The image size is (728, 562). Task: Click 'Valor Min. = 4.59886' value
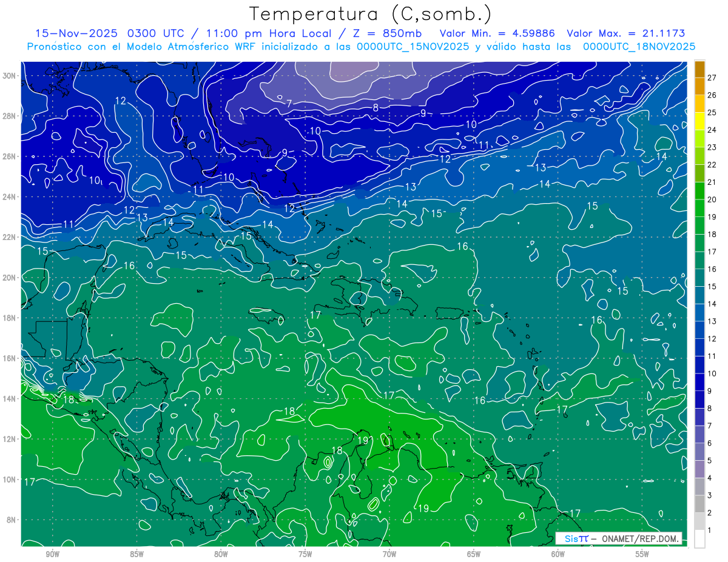(496, 33)
